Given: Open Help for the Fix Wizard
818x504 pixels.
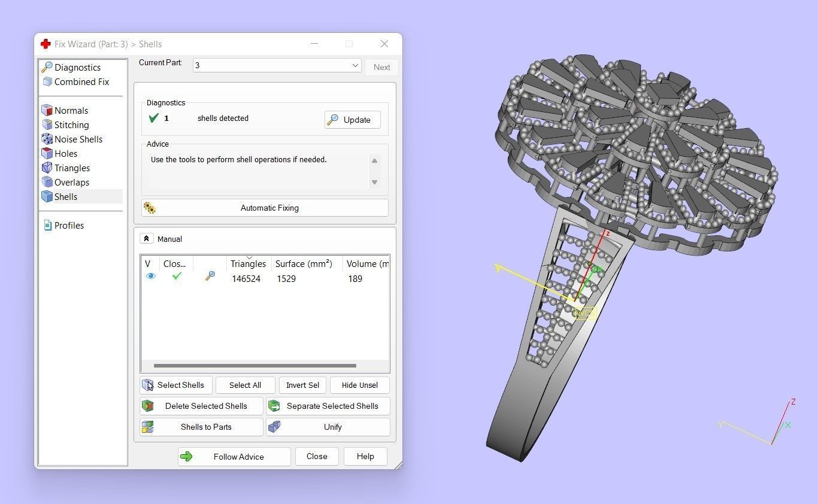Looking at the screenshot, I should (x=365, y=457).
